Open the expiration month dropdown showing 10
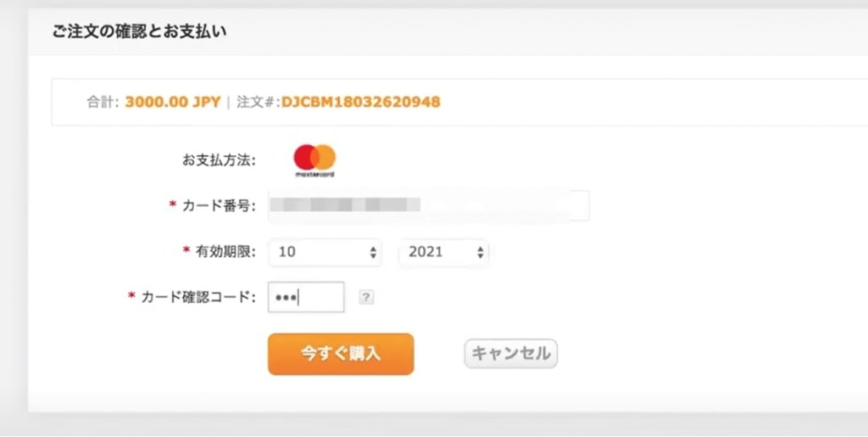 (x=325, y=252)
